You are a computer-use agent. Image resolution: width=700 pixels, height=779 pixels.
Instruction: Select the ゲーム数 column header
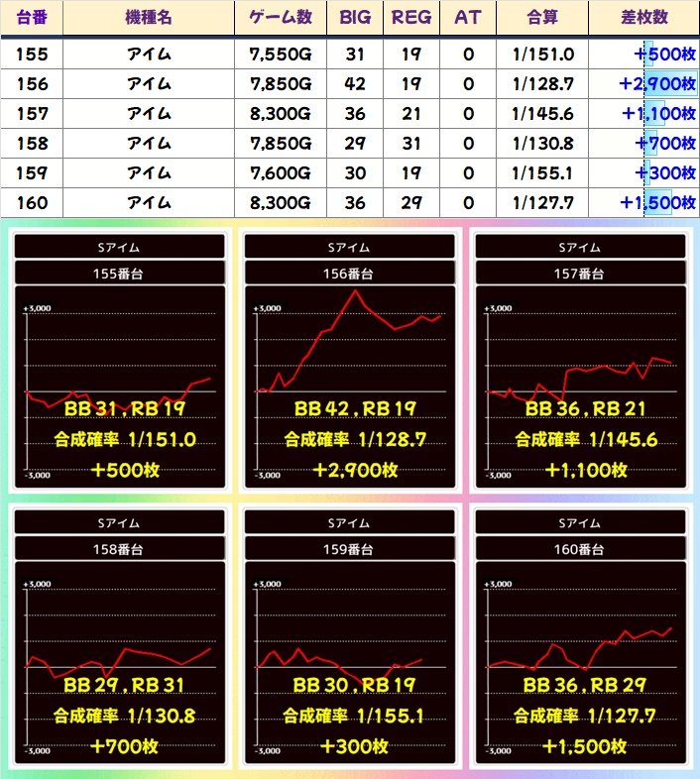[x=281, y=18]
